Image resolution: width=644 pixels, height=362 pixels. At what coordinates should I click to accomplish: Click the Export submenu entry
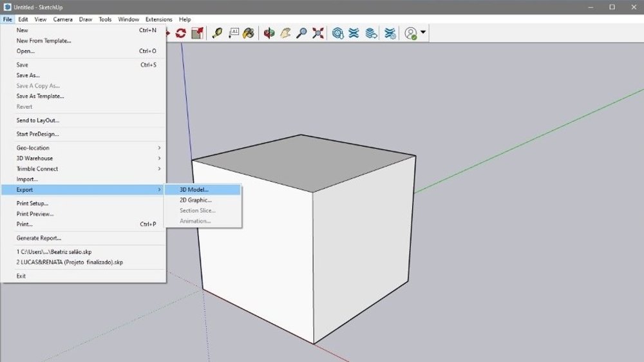click(x=83, y=190)
